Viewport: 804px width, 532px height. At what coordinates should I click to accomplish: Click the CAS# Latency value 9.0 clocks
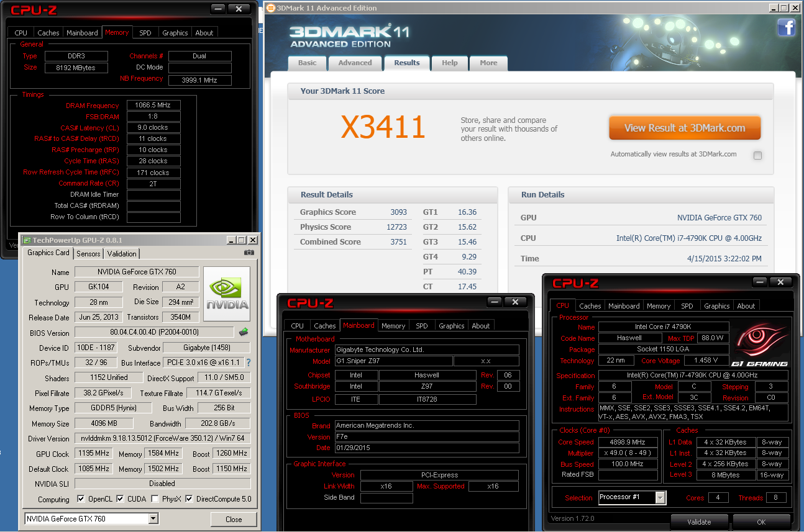click(153, 127)
